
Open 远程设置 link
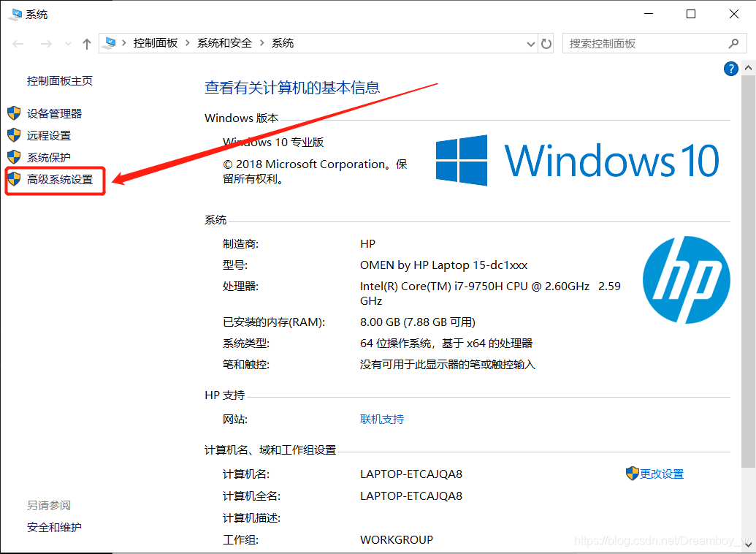(49, 136)
